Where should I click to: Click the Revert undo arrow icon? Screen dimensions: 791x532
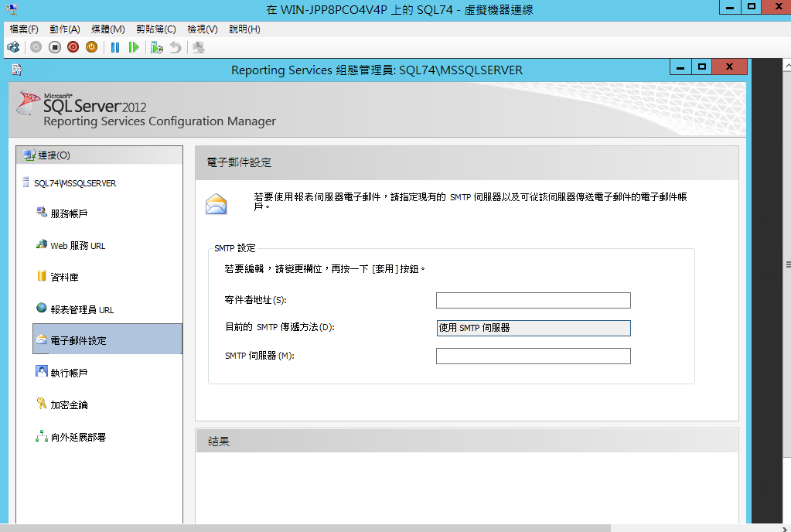(x=175, y=47)
